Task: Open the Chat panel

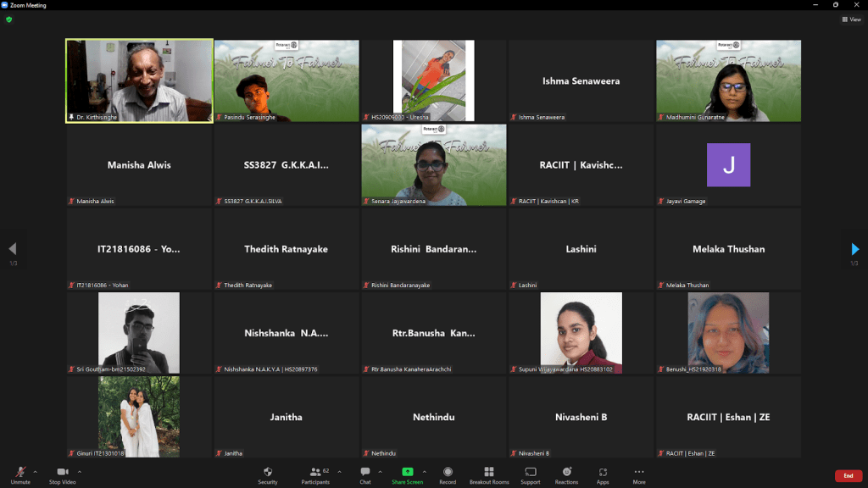Action: (364, 474)
